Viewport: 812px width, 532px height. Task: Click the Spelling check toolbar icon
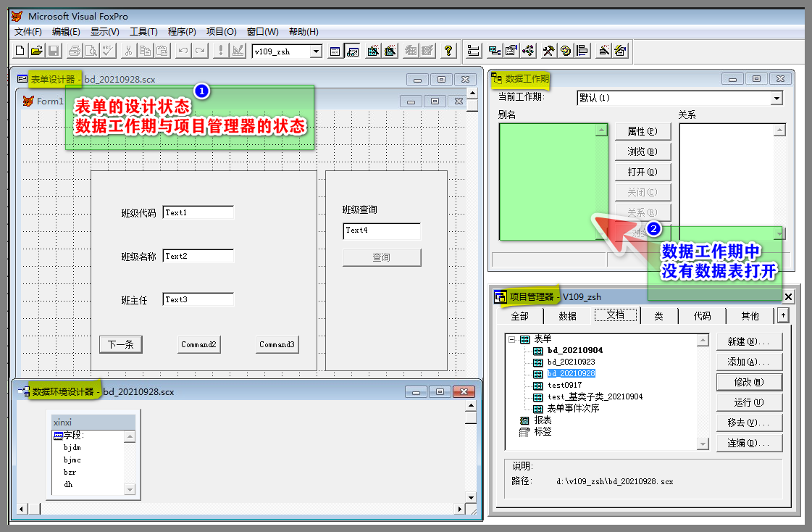click(108, 51)
